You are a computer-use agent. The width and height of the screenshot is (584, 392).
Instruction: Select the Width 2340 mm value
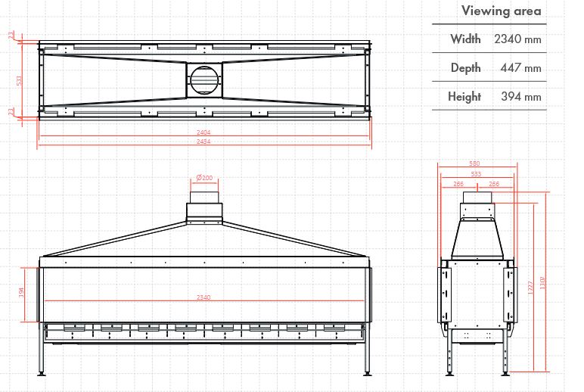517,39
